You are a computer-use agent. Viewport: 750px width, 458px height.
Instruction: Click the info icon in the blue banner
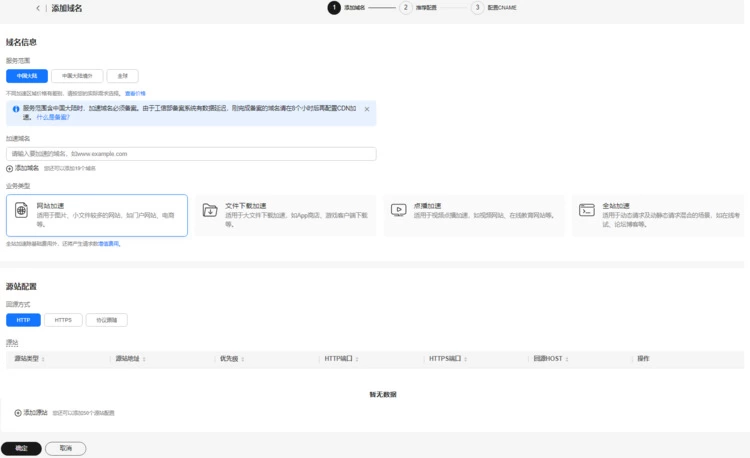[16, 109]
